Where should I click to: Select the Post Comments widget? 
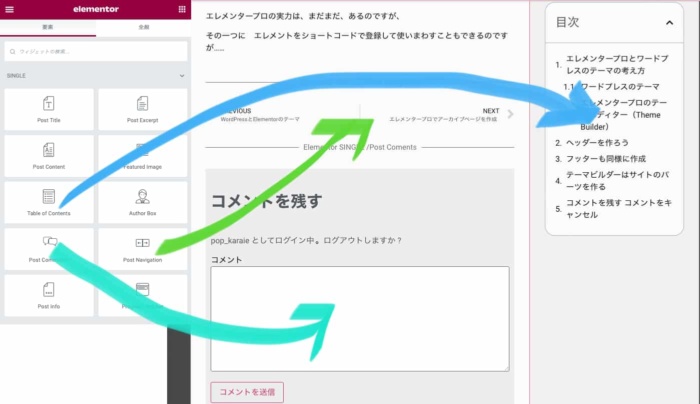point(49,249)
